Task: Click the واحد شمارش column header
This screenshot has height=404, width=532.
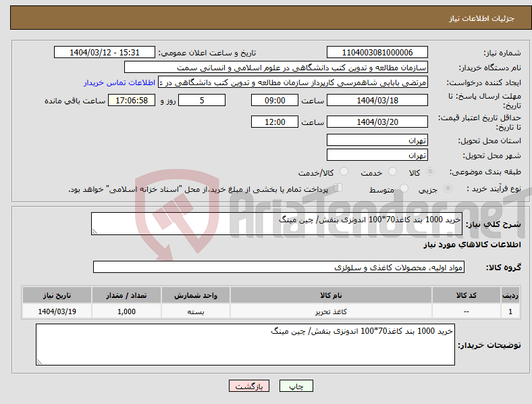Action: 196,295
